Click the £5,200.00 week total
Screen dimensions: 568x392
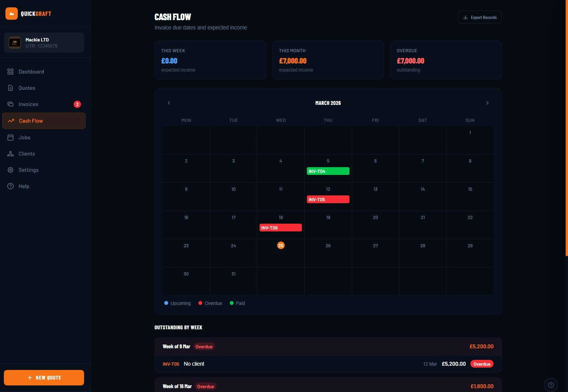point(482,346)
